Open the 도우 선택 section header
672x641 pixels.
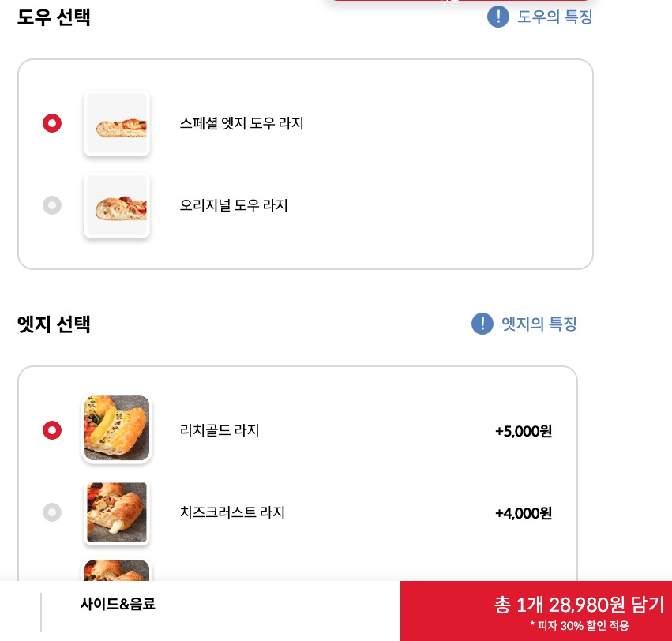point(54,17)
